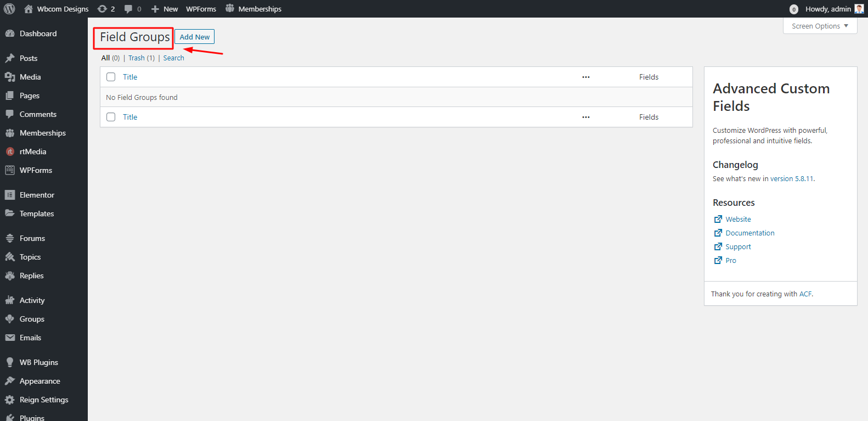
Task: Open the comments bubble icon in admin bar
Action: pyautogui.click(x=128, y=9)
